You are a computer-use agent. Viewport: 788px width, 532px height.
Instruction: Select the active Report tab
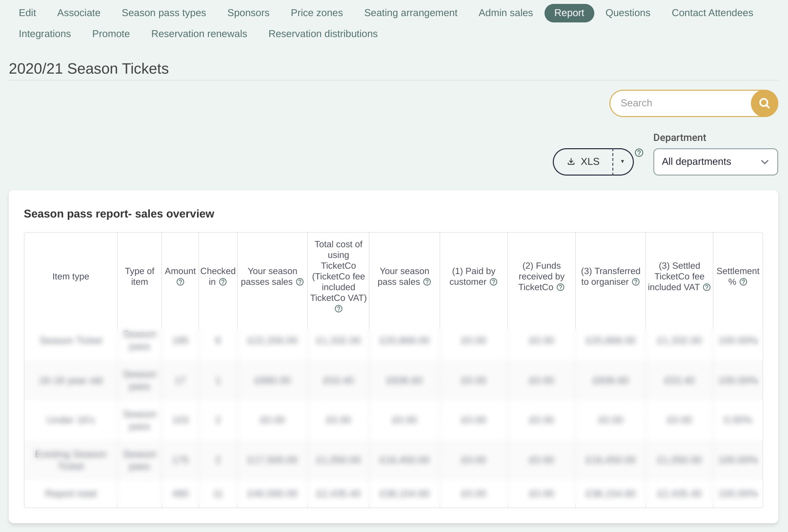(569, 13)
